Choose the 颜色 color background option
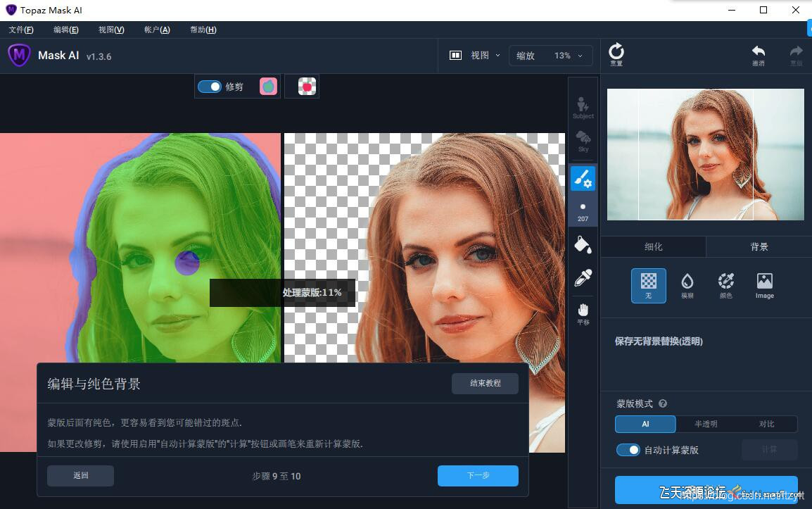The image size is (812, 509). (x=725, y=284)
